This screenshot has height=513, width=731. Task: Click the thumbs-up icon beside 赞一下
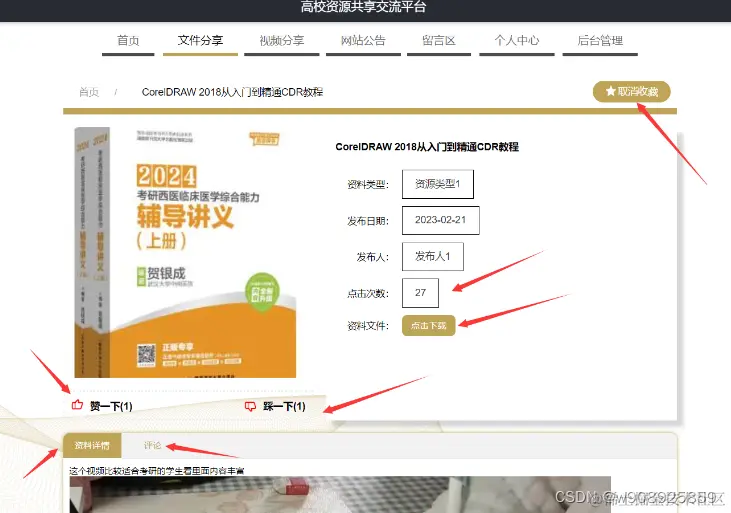[x=77, y=405]
